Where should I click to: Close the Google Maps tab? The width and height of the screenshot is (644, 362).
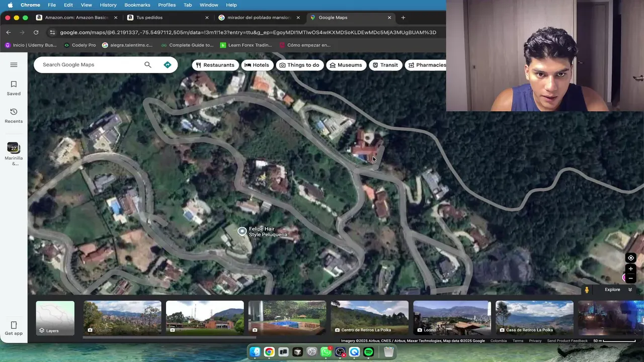pos(389,18)
